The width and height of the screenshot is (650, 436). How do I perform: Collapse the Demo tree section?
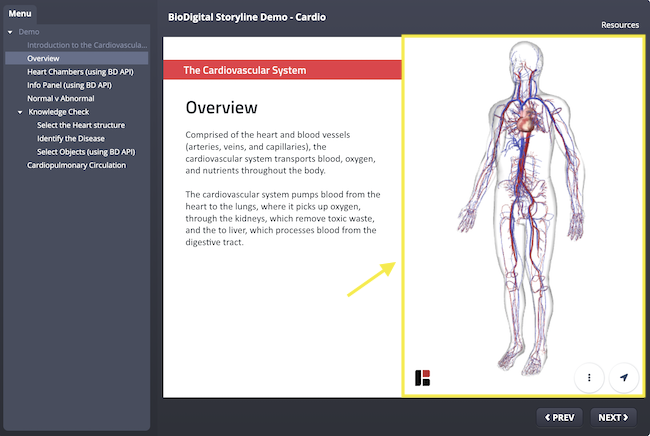click(10, 32)
